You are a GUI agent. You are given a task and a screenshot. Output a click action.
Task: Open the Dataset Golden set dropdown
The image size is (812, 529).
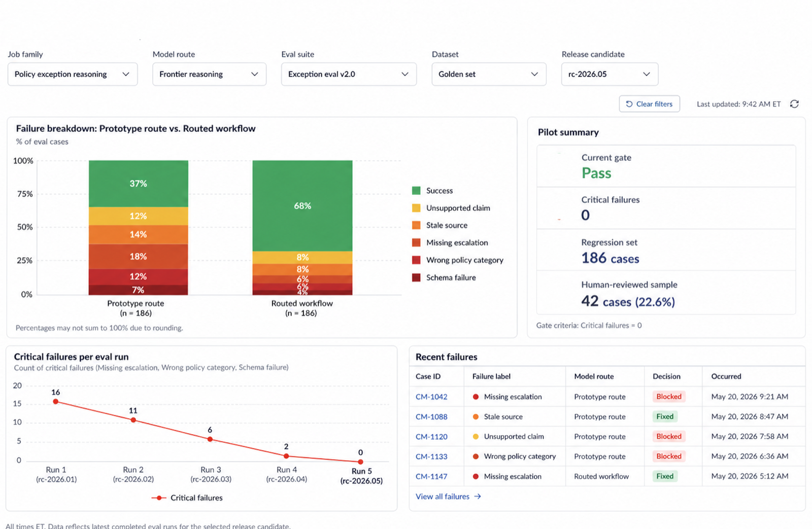(489, 74)
